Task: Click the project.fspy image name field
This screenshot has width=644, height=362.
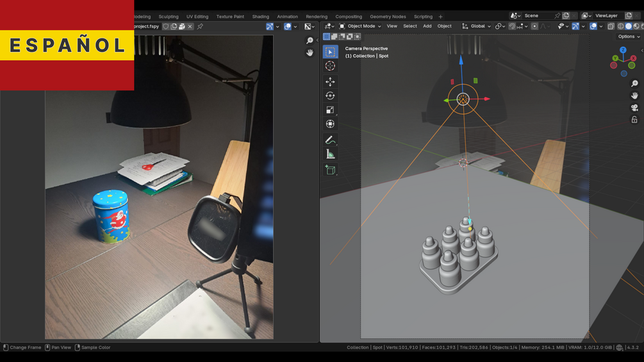Action: pos(146,26)
